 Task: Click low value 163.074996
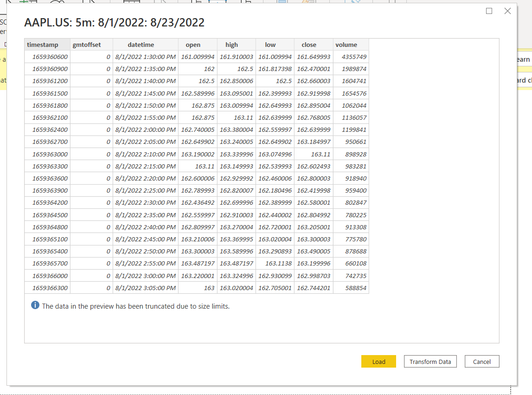[x=275, y=154]
